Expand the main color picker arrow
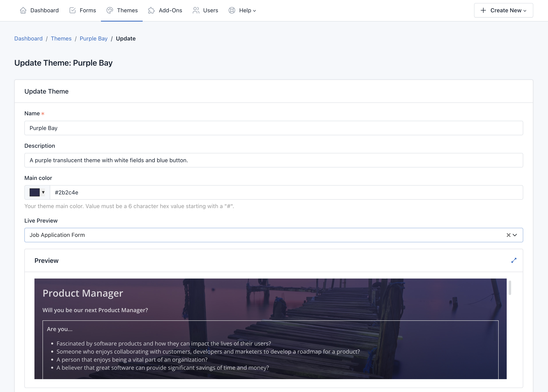548x392 pixels. [43, 192]
